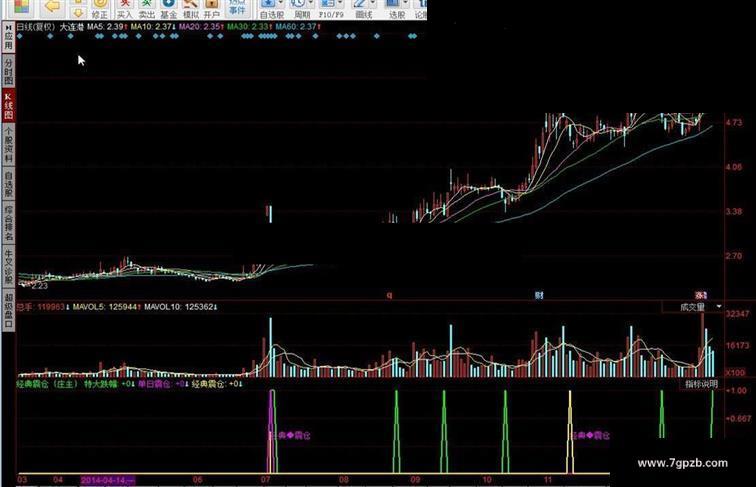Select the K线图 sidebar tab
Viewport: 756px width, 487px height.
8,106
